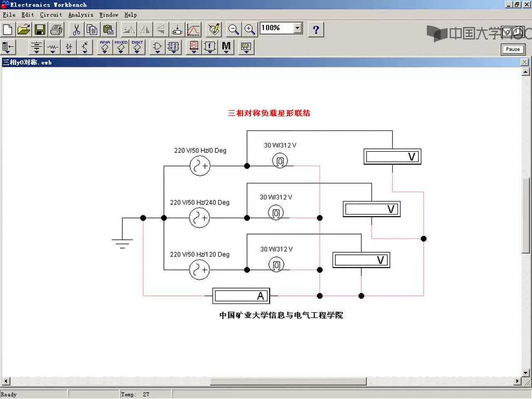The image size is (532, 399).
Task: Open the Edit menu
Action: tap(28, 15)
